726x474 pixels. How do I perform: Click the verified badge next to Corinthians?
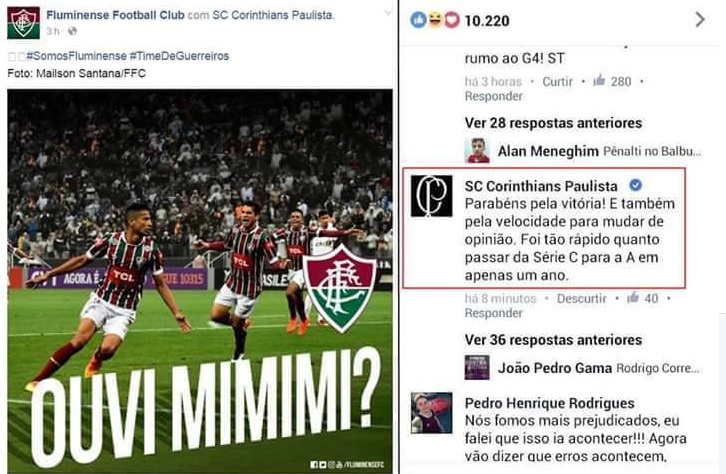point(636,185)
